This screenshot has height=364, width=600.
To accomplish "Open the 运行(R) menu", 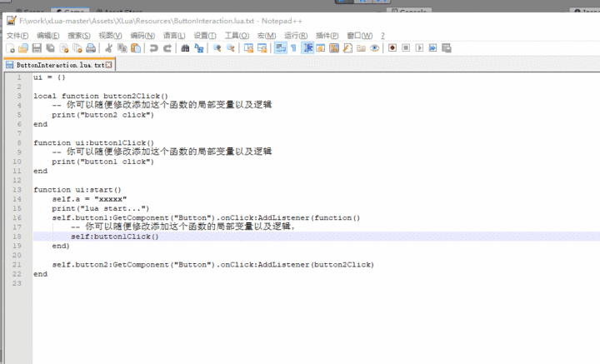I will (296, 36).
